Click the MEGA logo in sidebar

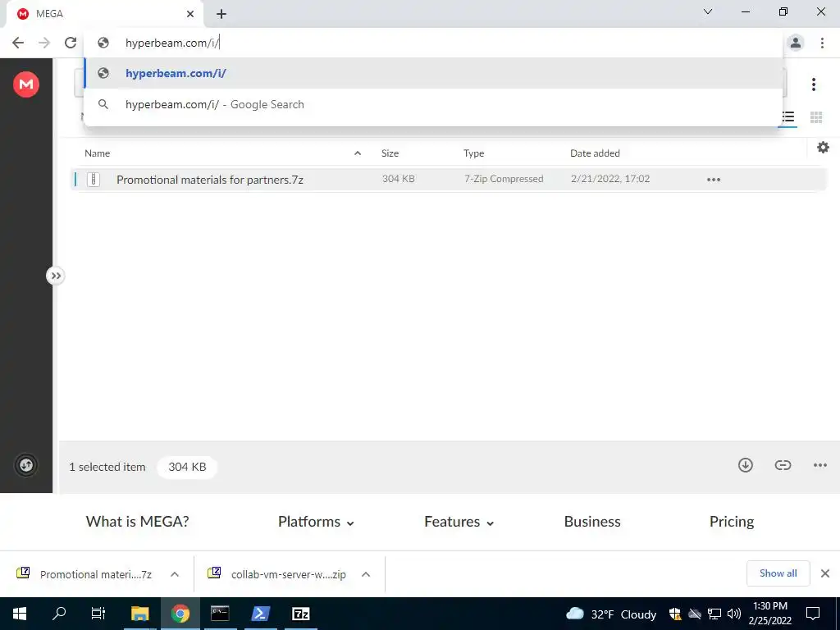(x=26, y=84)
